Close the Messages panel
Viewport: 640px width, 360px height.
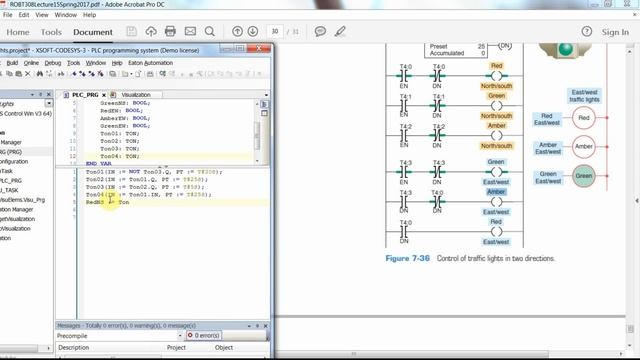[x=266, y=326]
